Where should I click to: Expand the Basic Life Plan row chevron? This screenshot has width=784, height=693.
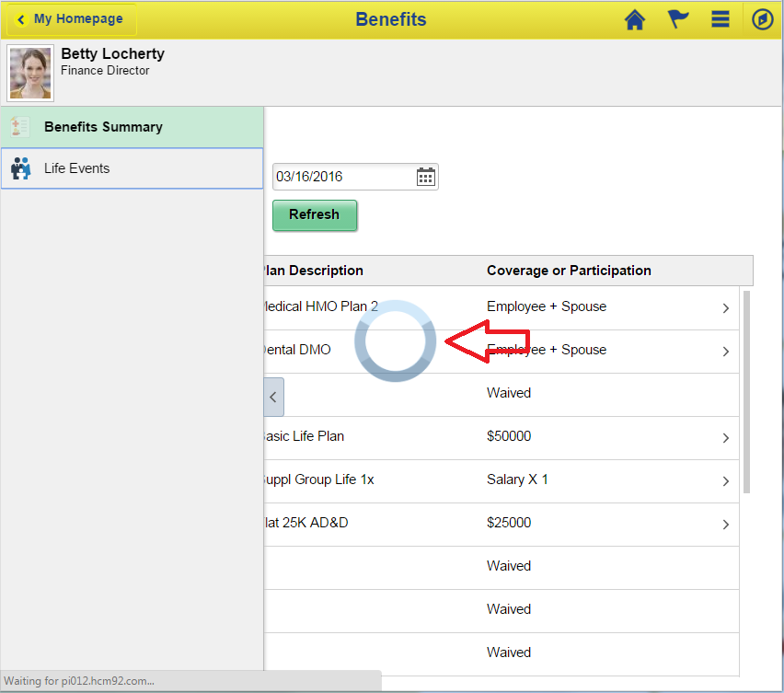click(725, 438)
